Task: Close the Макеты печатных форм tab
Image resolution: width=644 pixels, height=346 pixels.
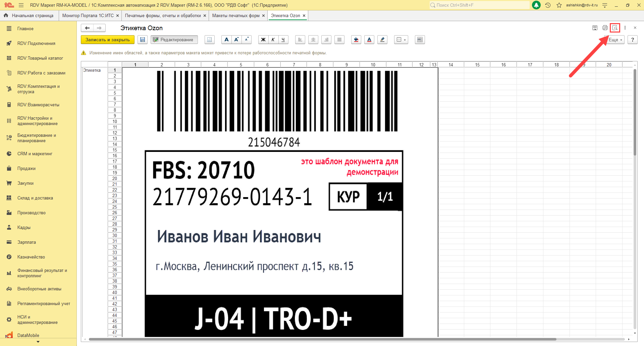Action: (263, 15)
